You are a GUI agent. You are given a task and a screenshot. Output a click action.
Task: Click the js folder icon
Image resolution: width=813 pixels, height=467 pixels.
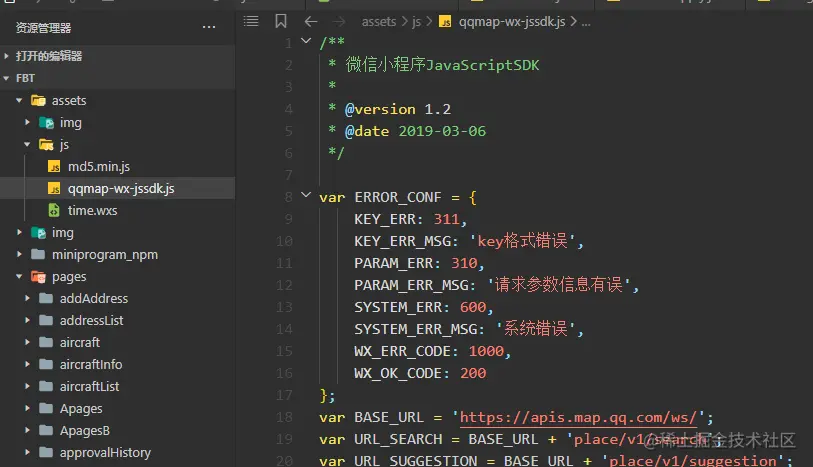[47, 145]
